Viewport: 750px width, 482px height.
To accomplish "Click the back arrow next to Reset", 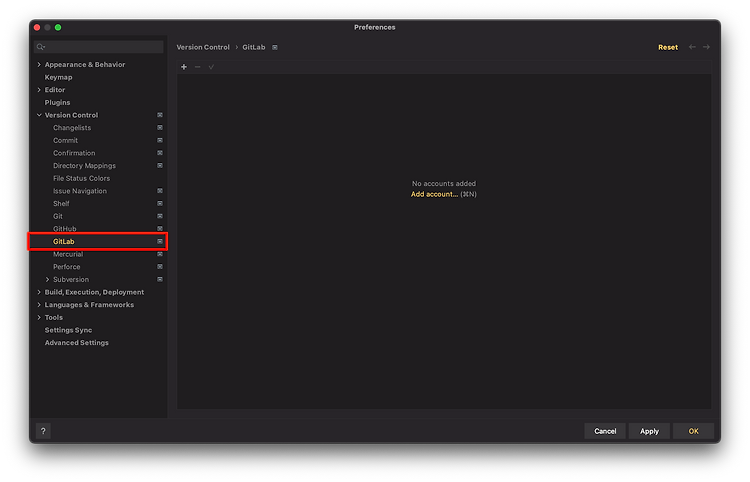I will point(692,47).
